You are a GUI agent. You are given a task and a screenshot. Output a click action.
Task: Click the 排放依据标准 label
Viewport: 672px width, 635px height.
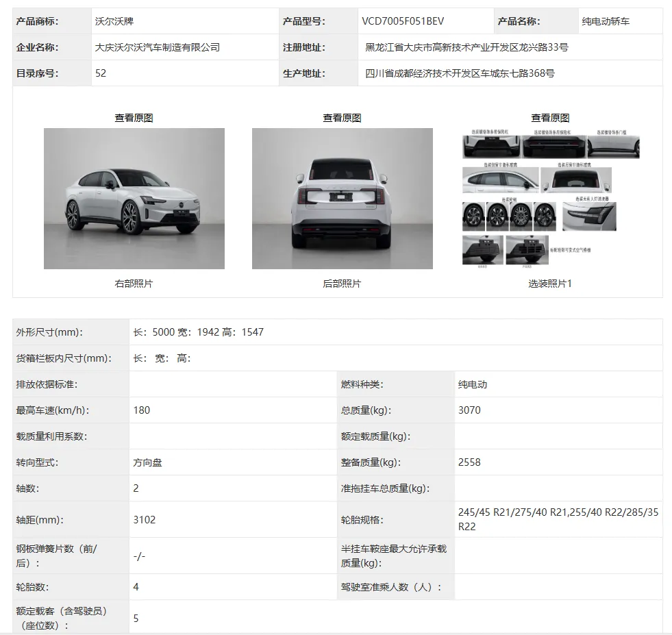click(x=47, y=384)
